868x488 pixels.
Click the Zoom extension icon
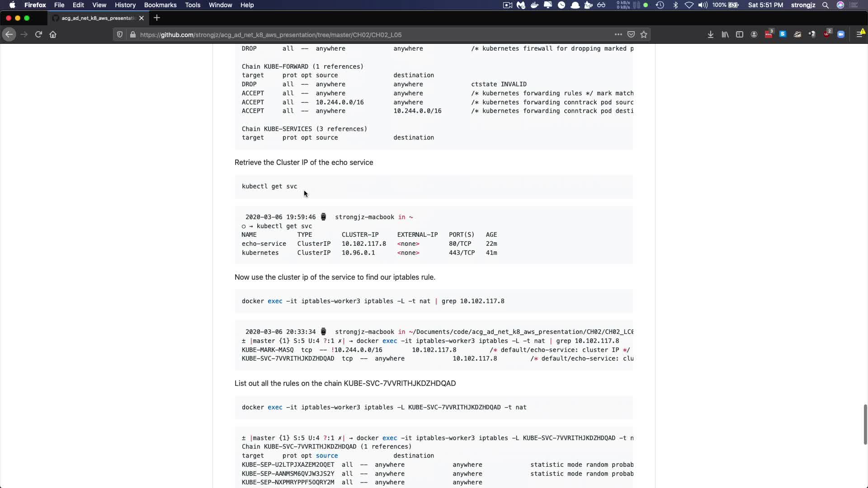point(841,34)
